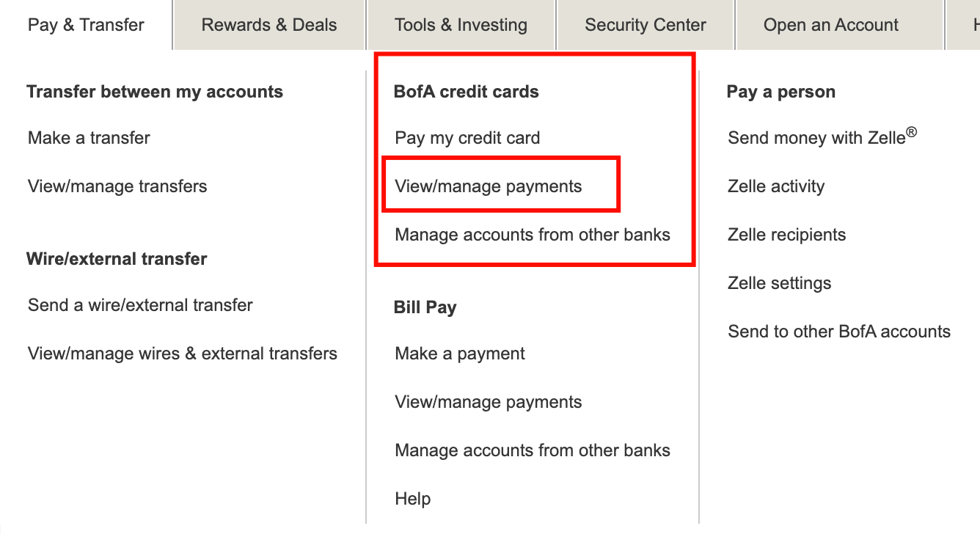The width and height of the screenshot is (980, 534).
Task: Click Manage accounts from other banks under BofA credit cards
Action: pyautogui.click(x=533, y=235)
